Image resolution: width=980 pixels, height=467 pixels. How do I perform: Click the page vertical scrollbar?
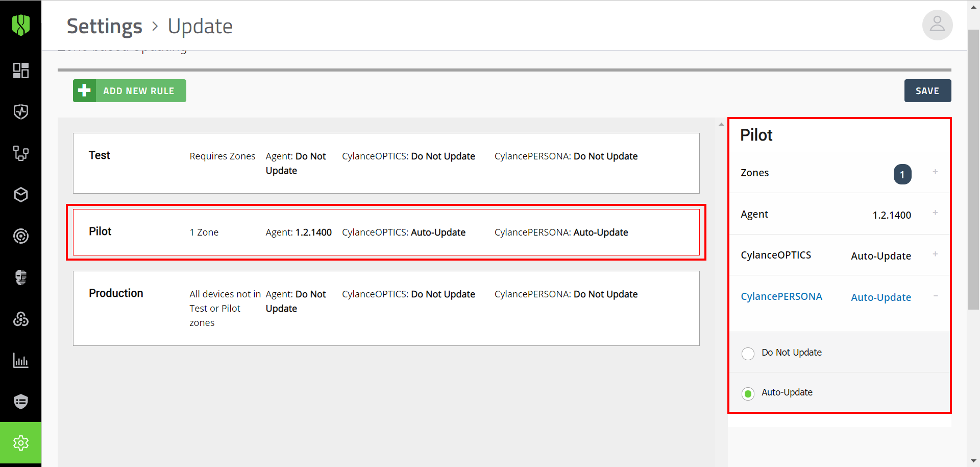pos(973,170)
